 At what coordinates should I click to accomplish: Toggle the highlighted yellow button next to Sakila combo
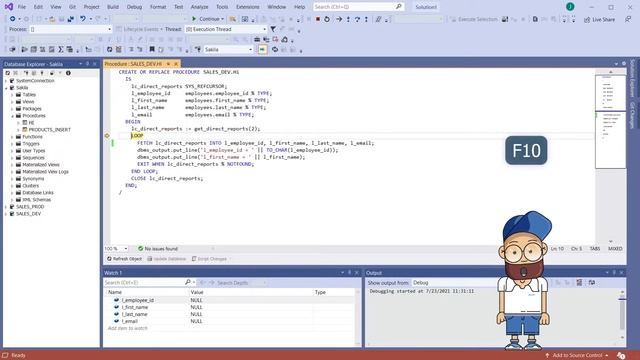coord(262,49)
